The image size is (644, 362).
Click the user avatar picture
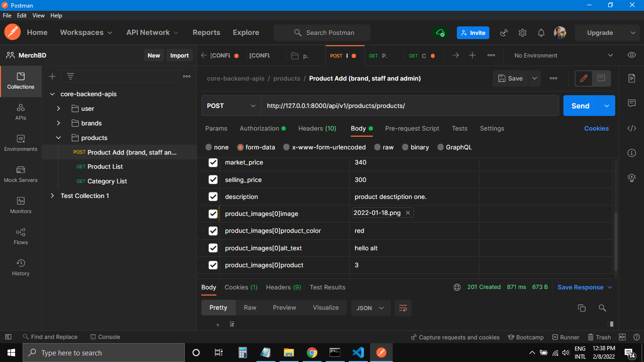[x=560, y=33]
